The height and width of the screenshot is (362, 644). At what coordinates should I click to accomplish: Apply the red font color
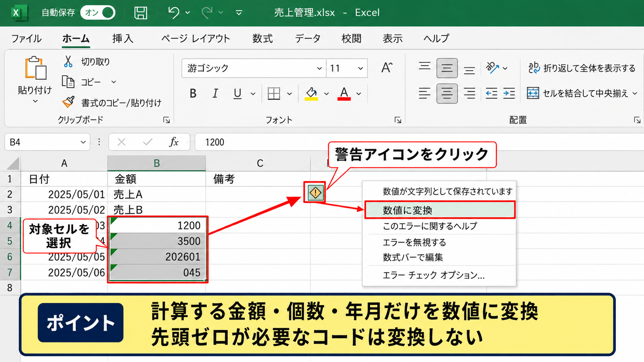tap(344, 93)
